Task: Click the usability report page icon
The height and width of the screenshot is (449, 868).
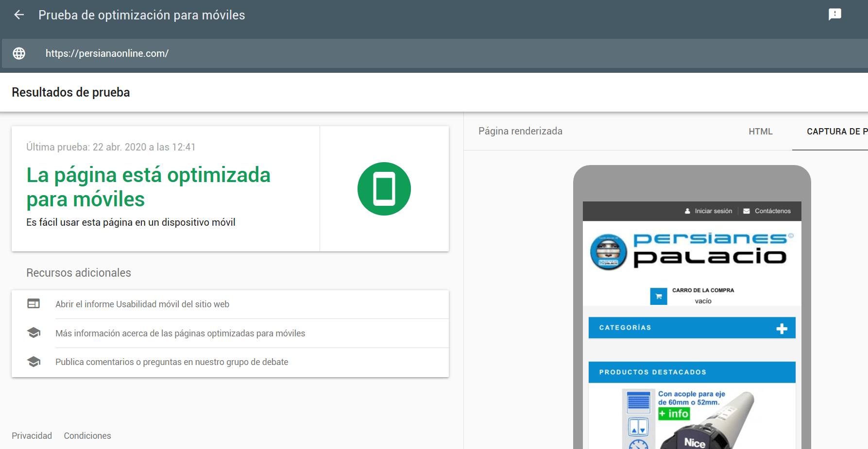Action: 34,304
